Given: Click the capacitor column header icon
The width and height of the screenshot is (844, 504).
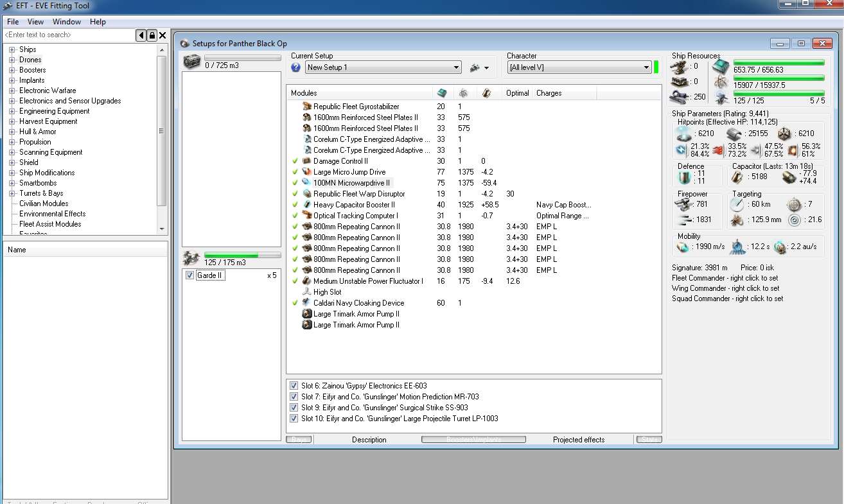Looking at the screenshot, I should pos(486,93).
